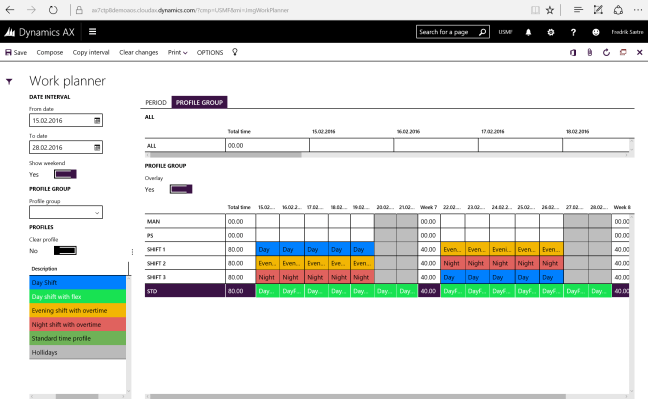Click the Week 7 column header

click(x=428, y=207)
